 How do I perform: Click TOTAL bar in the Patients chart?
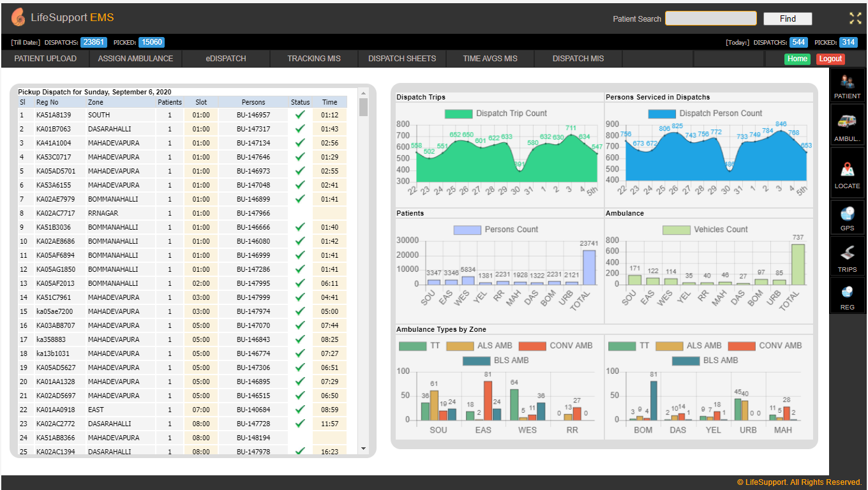[x=589, y=267]
